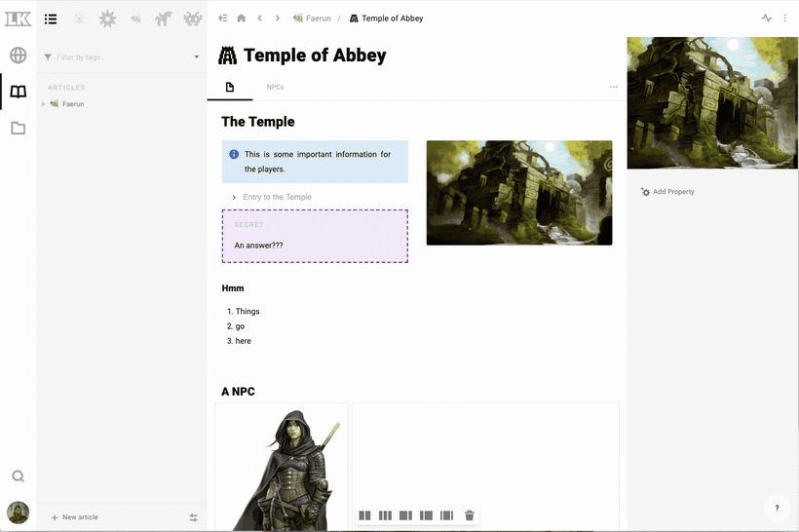The height and width of the screenshot is (532, 799).
Task: Click the ARTICLES section label
Action: pyautogui.click(x=66, y=88)
